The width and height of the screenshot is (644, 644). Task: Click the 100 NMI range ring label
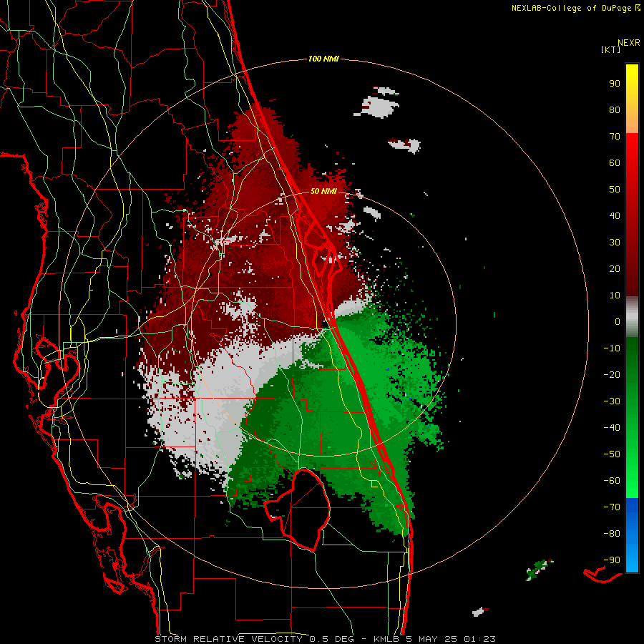(323, 59)
